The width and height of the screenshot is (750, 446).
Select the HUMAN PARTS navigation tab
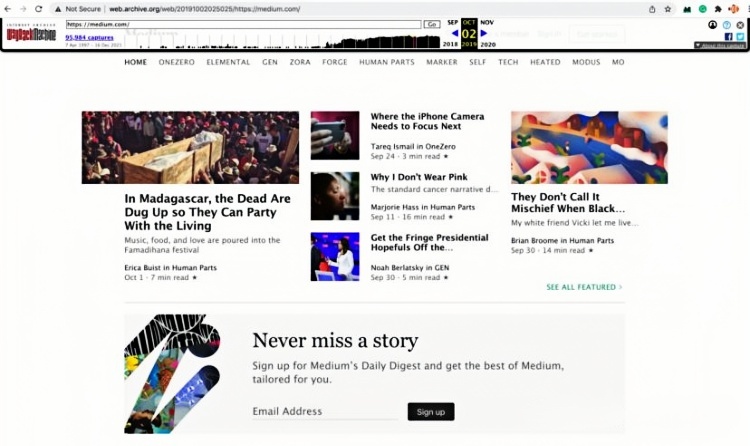pyautogui.click(x=387, y=62)
